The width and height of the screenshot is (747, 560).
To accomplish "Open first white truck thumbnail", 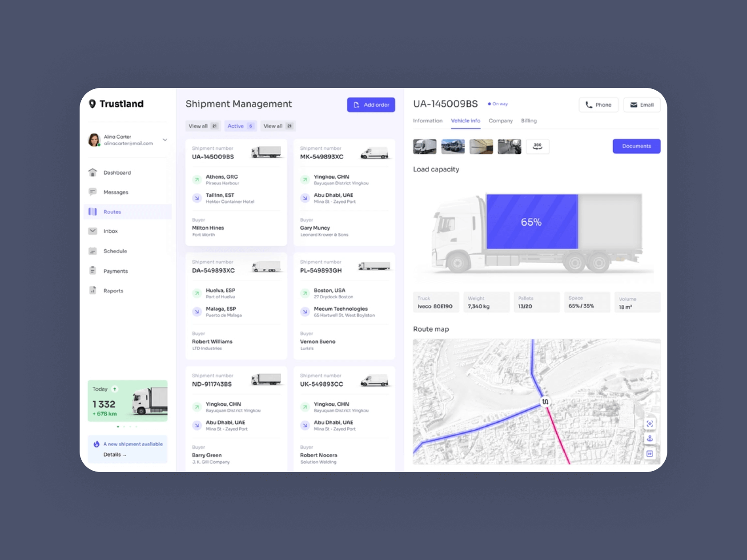I will point(425,146).
